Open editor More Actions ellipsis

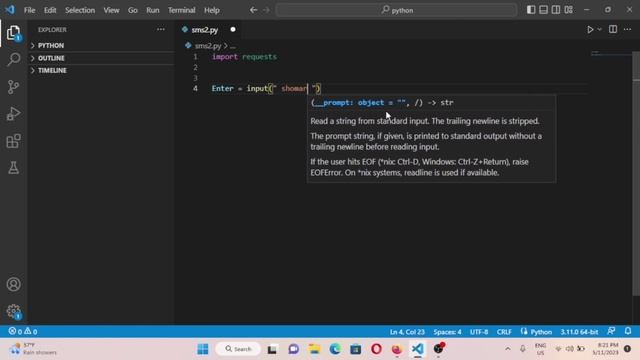point(627,29)
